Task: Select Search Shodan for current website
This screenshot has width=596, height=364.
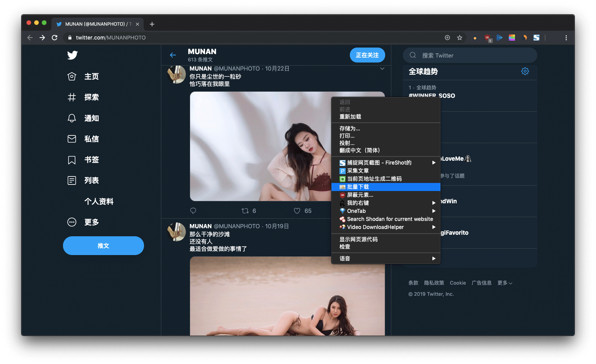Action: pos(386,219)
